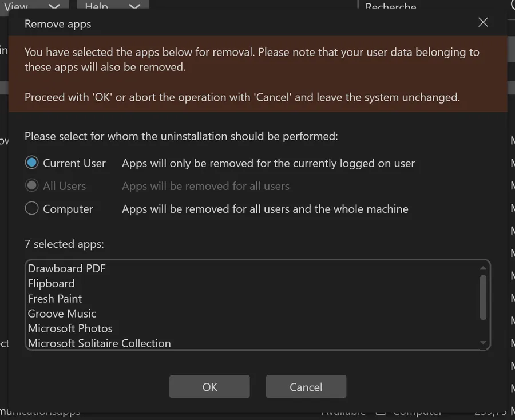Expand the chevron beside Help

pos(134,7)
